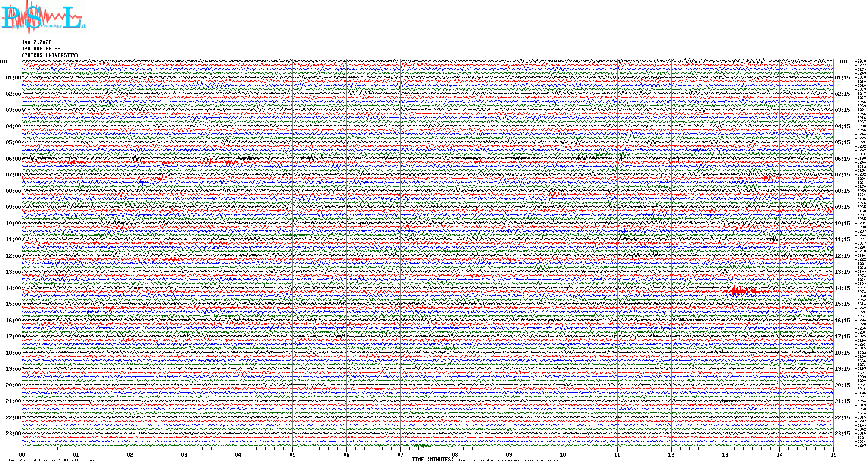
Task: Click minute marker 07 on bottom axis
Action: coord(401,454)
